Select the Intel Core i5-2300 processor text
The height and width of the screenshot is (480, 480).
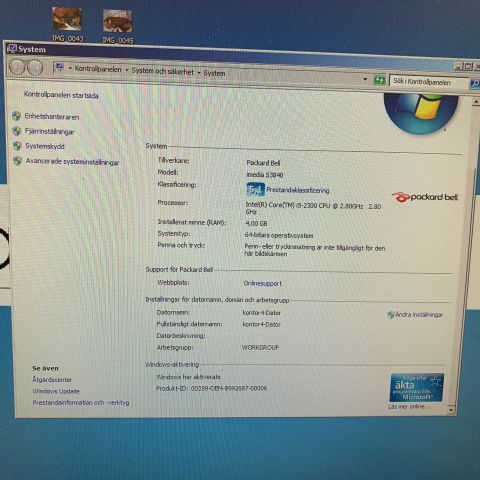313,208
